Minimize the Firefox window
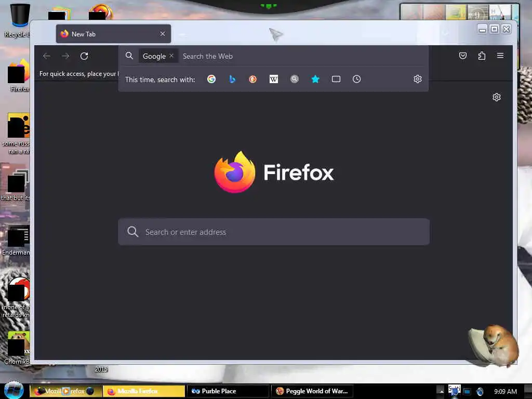532x399 pixels. [x=482, y=29]
